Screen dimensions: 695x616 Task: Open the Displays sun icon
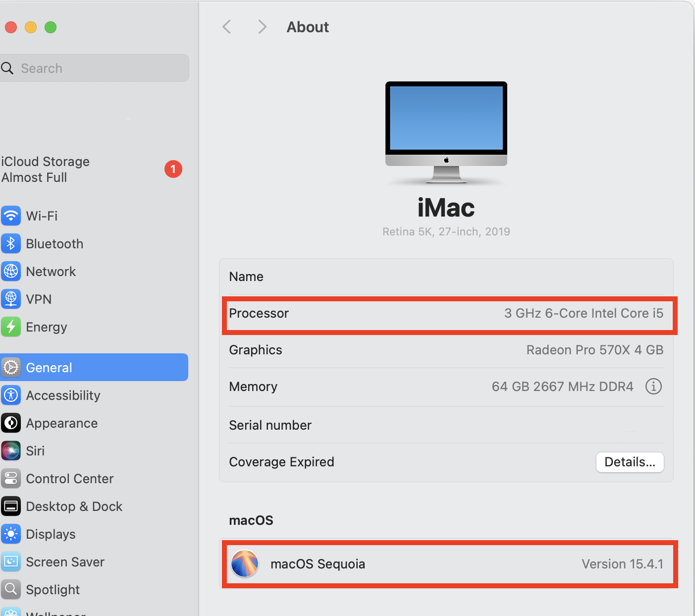pyautogui.click(x=11, y=534)
